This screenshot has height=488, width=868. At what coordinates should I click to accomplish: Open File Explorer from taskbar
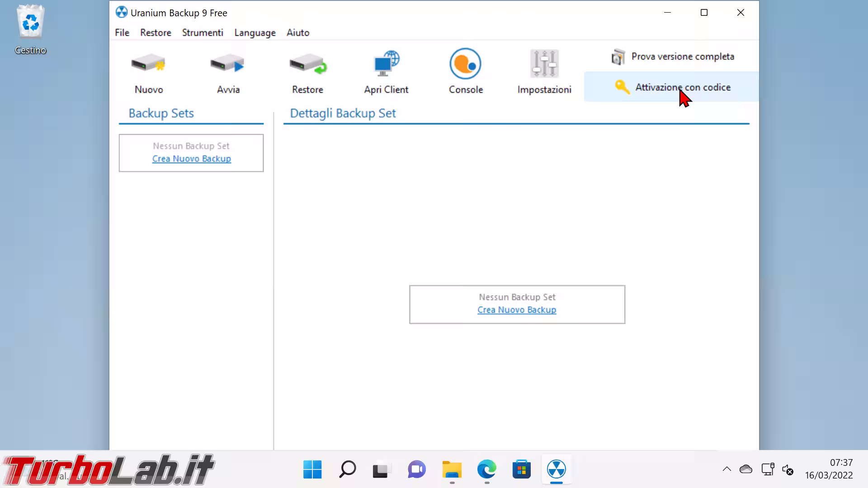click(452, 469)
